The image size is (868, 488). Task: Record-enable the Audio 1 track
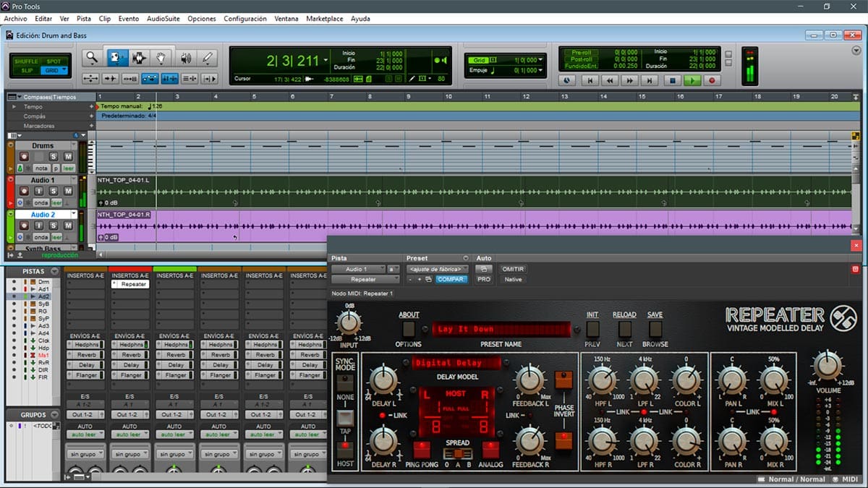[24, 191]
